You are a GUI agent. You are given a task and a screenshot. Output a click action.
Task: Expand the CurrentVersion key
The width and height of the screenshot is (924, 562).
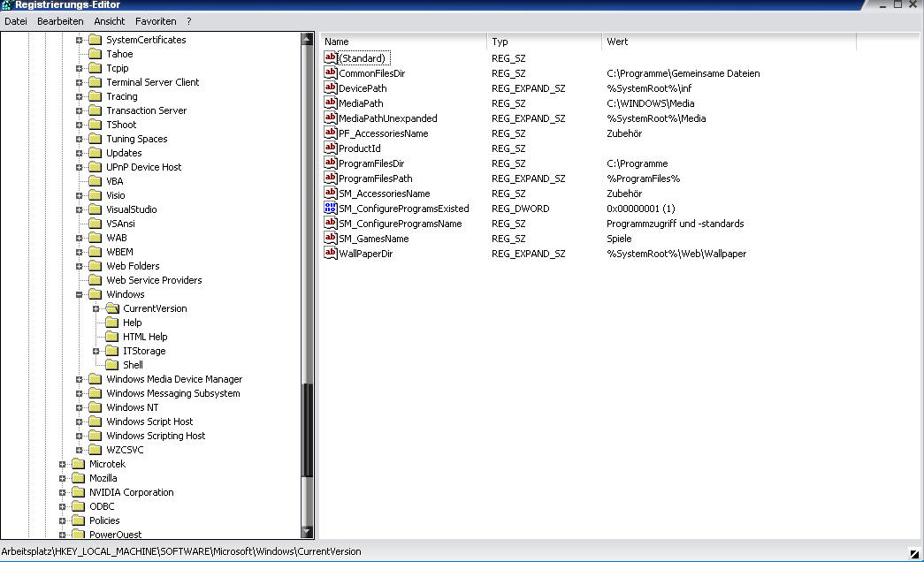pos(96,308)
